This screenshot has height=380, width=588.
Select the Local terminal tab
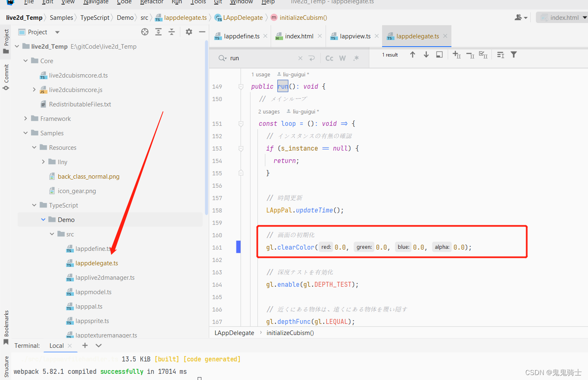(x=57, y=346)
